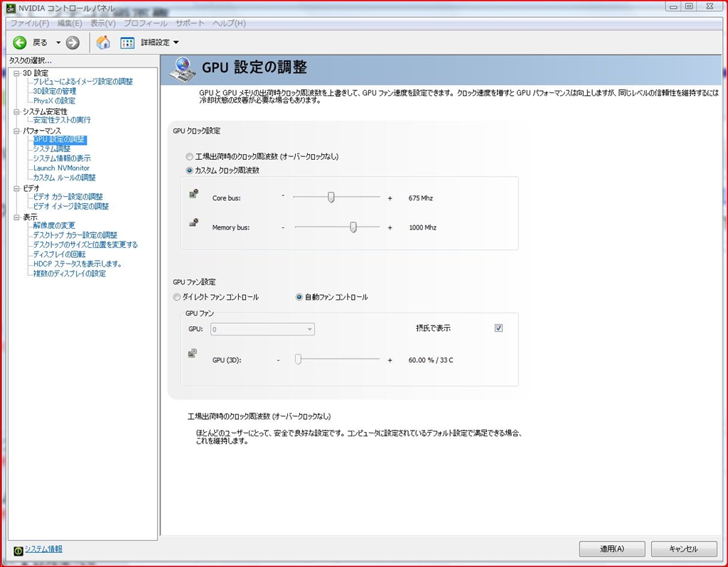Open ビデオ カラー設定の調整 tree item
This screenshot has height=567, width=728.
click(68, 198)
